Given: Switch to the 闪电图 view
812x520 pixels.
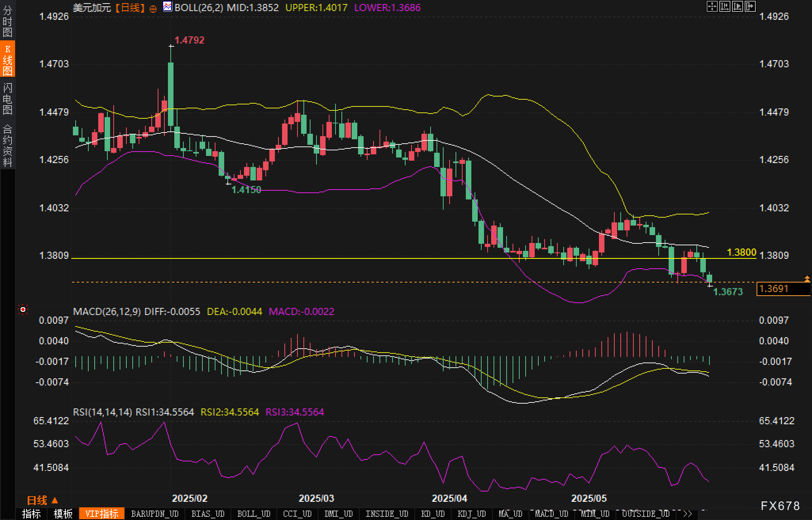Looking at the screenshot, I should 8,99.
